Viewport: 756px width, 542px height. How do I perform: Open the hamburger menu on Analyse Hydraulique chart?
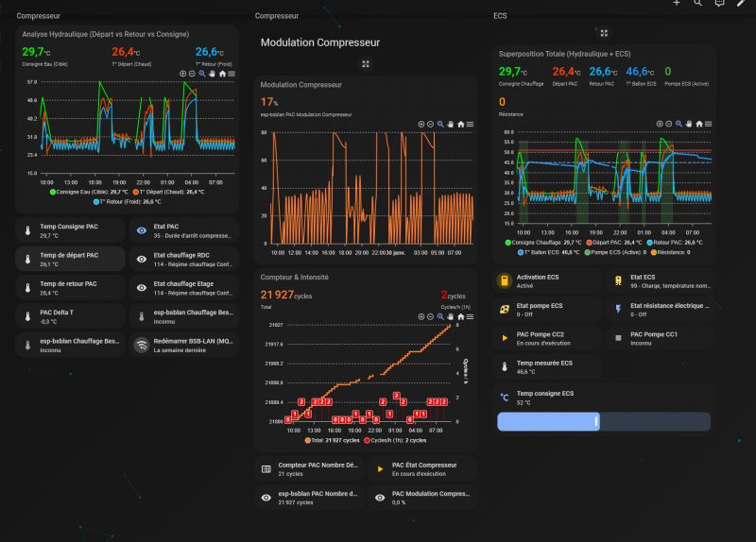pos(232,74)
